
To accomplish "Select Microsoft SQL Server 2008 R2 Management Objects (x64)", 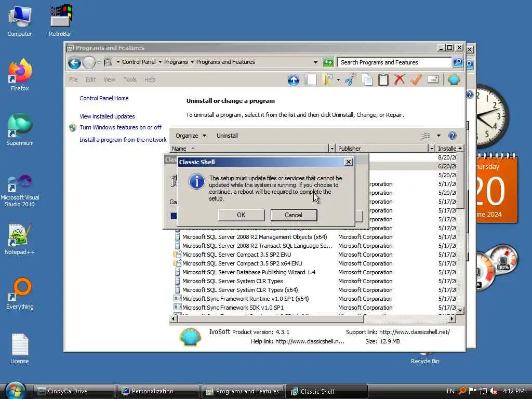I will coord(255,237).
